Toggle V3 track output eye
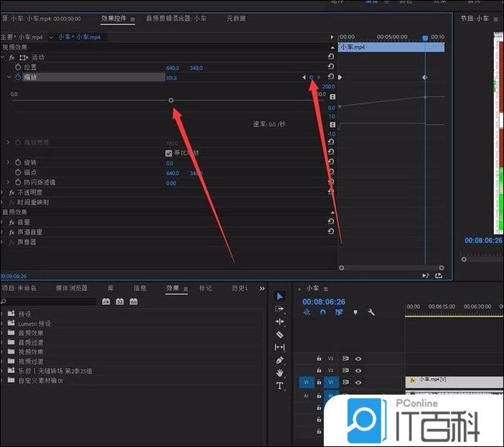The image size is (504, 447). (358, 359)
